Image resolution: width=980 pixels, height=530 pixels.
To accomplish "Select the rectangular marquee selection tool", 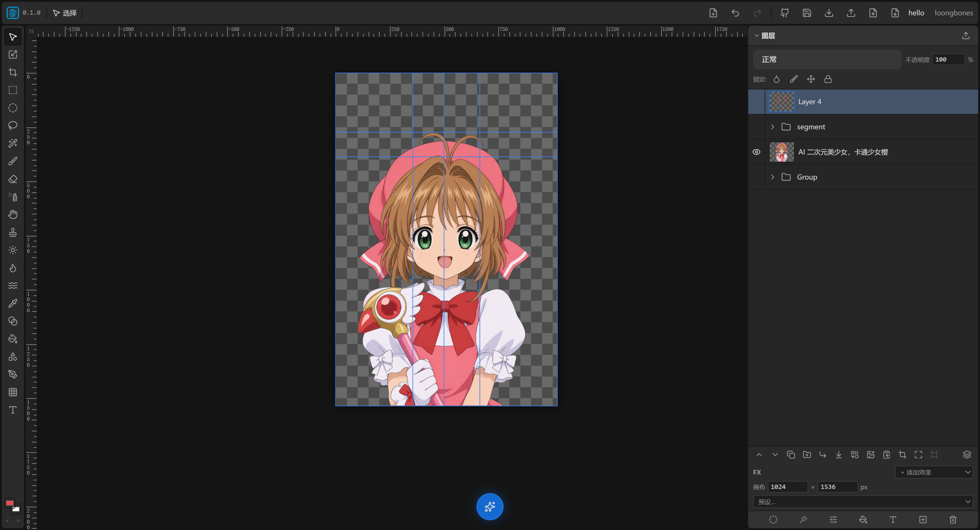I will [x=13, y=90].
